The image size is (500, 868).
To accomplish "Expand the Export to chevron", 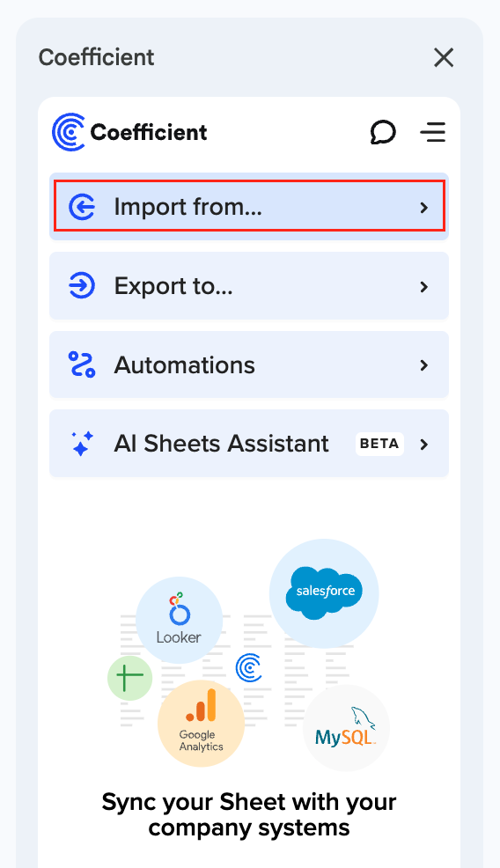I will pos(424,287).
